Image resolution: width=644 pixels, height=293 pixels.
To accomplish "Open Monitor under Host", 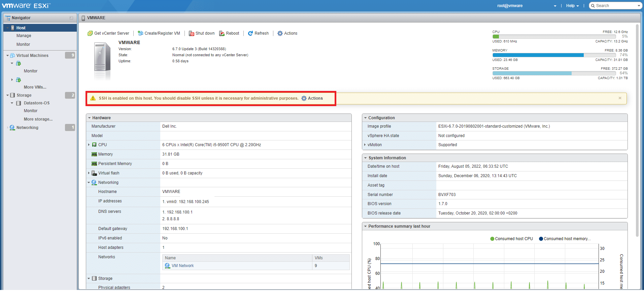I will coord(23,44).
